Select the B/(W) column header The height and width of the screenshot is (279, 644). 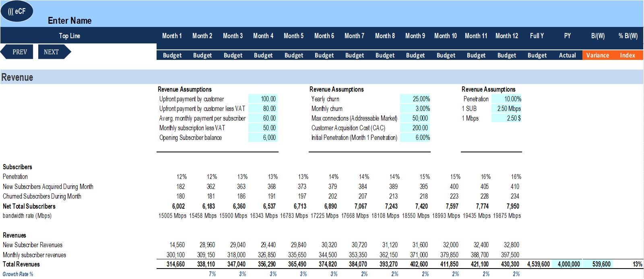[x=598, y=36]
